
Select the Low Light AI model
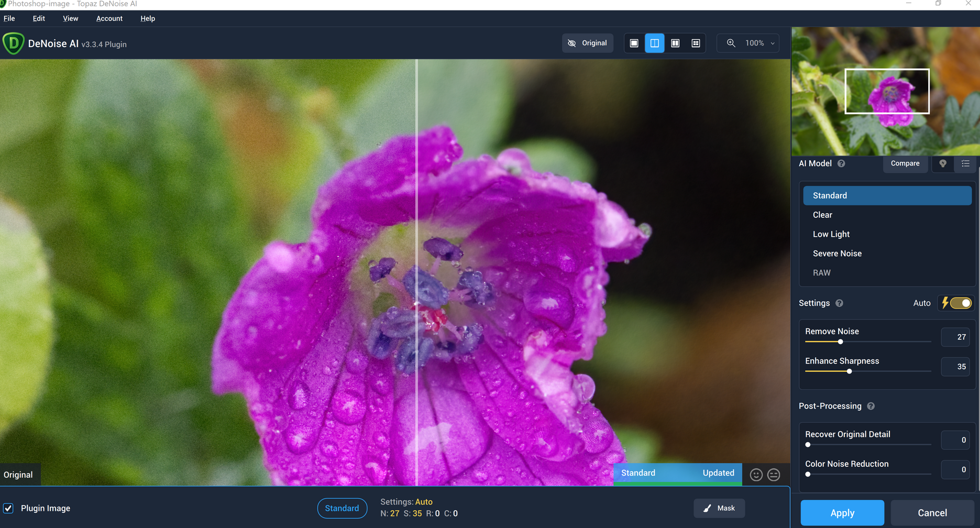pyautogui.click(x=831, y=234)
